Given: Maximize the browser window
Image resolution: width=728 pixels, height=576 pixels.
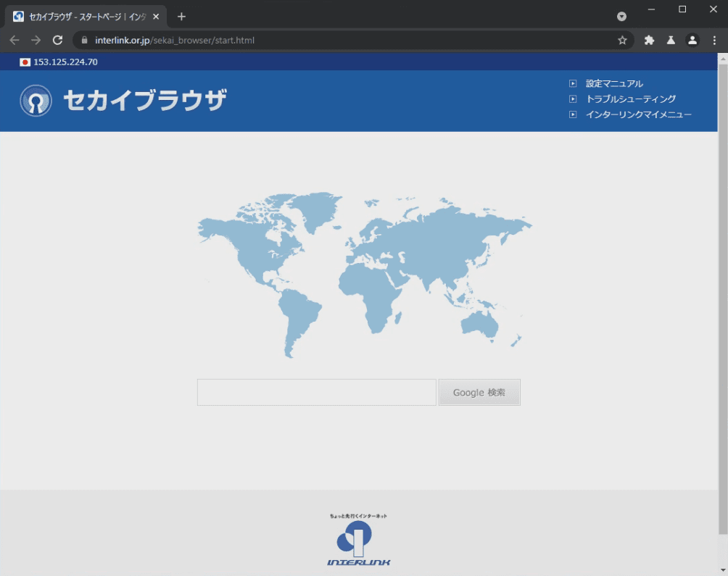Looking at the screenshot, I should 682,9.
